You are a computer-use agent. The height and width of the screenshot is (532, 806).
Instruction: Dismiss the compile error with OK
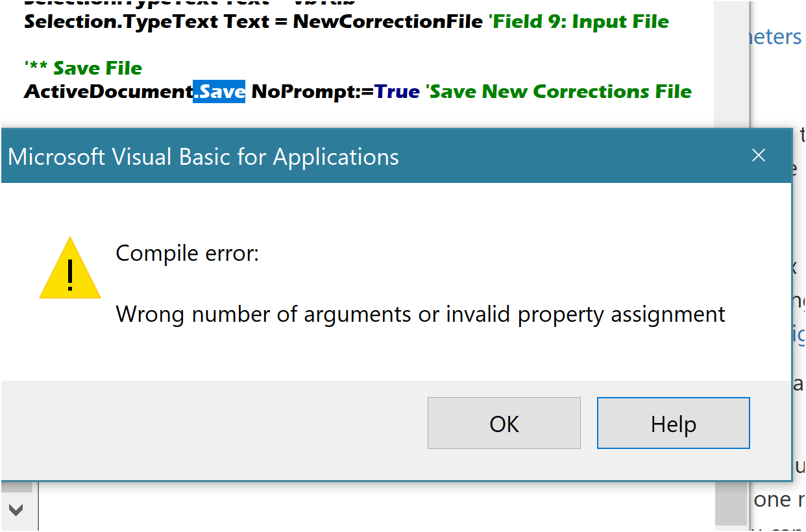pyautogui.click(x=504, y=423)
